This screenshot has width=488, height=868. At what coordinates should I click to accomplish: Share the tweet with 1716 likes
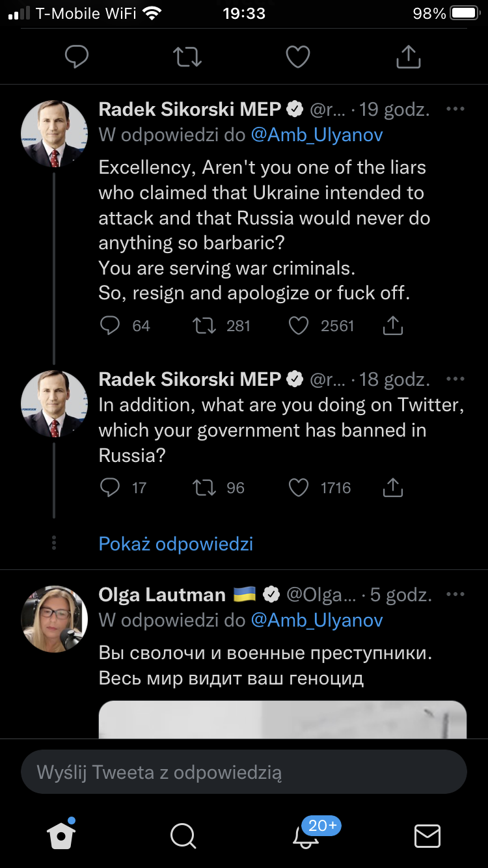393,487
